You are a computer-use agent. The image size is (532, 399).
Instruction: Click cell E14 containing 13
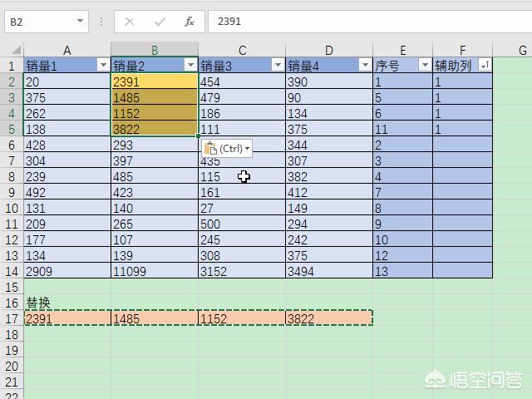pos(402,272)
